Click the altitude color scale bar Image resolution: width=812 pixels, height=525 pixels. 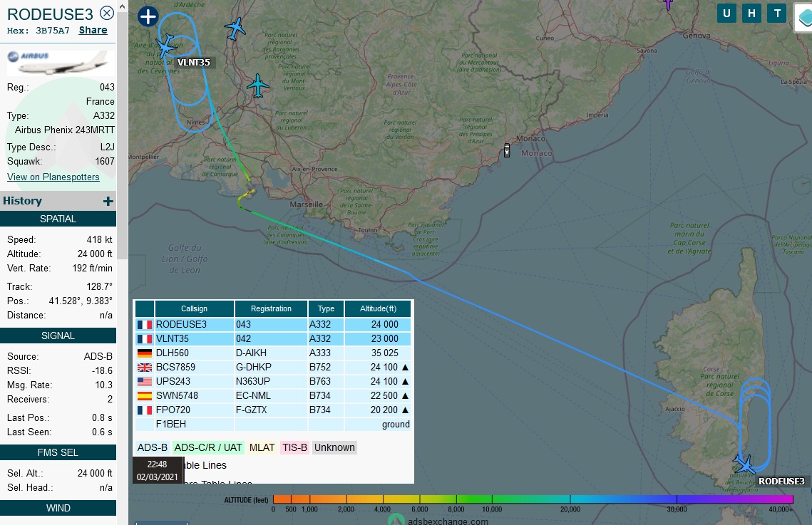[533, 500]
